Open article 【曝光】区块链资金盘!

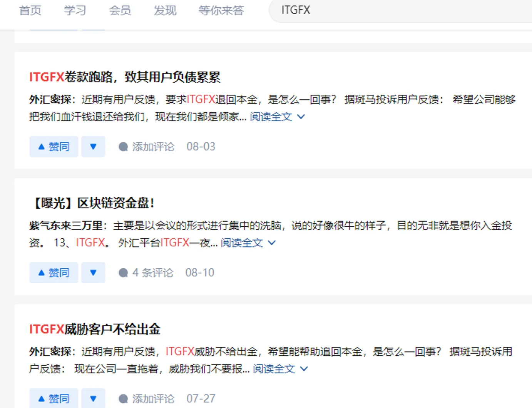pyautogui.click(x=93, y=203)
